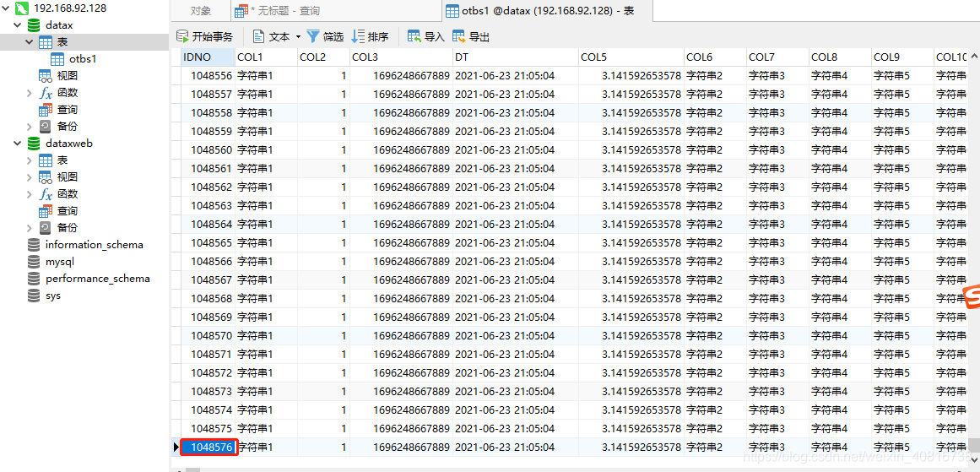Click the COL3 column header

(401, 57)
